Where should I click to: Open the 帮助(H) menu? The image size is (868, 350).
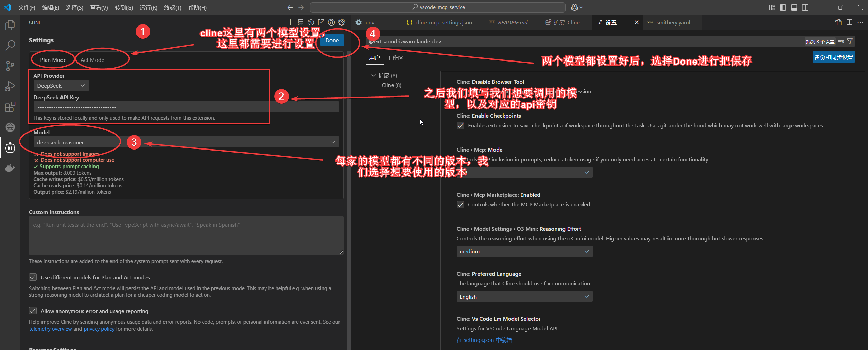click(x=197, y=7)
